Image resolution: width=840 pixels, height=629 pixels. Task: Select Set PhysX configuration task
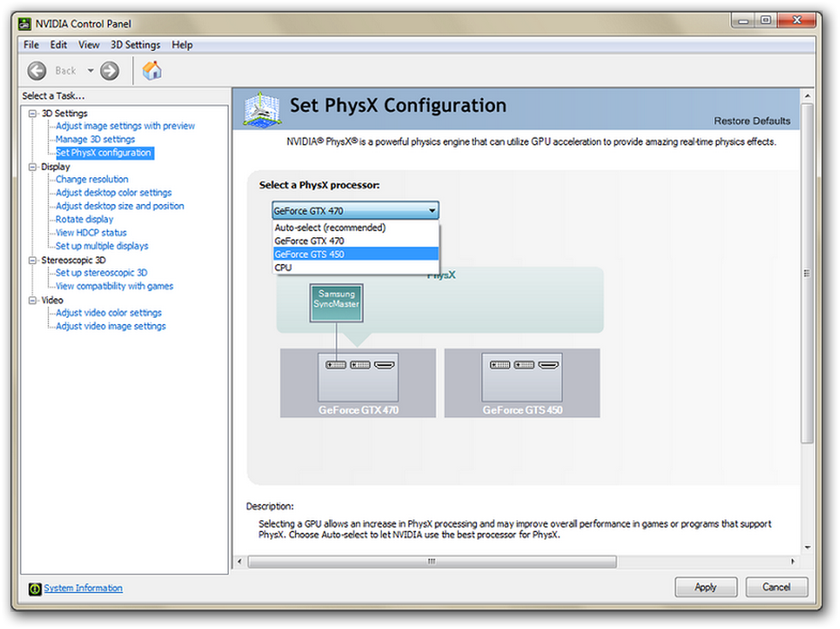click(x=104, y=153)
